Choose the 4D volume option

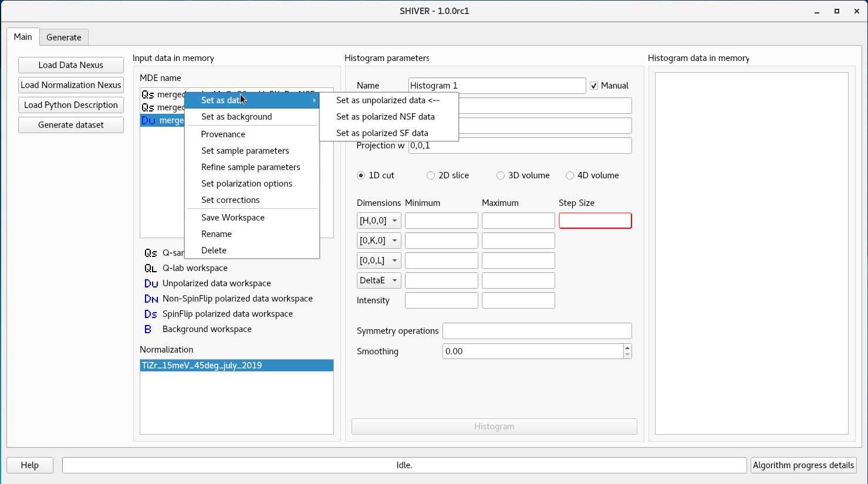(570, 175)
